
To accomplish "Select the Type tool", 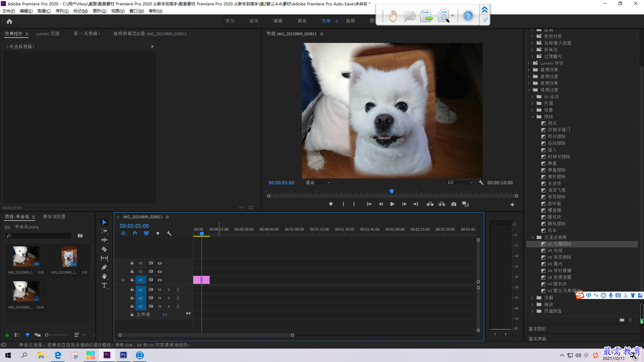I will coord(104,285).
